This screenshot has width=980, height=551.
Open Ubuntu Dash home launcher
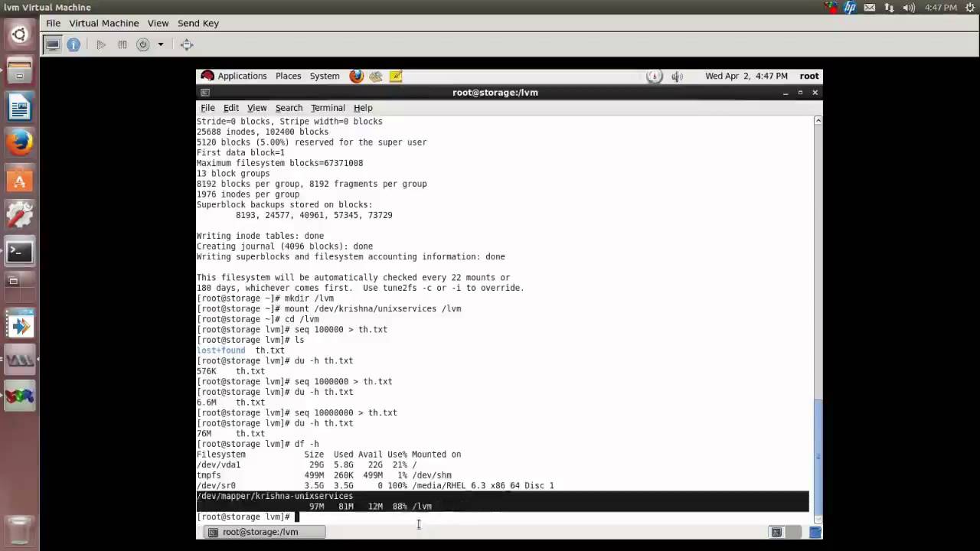click(x=19, y=34)
